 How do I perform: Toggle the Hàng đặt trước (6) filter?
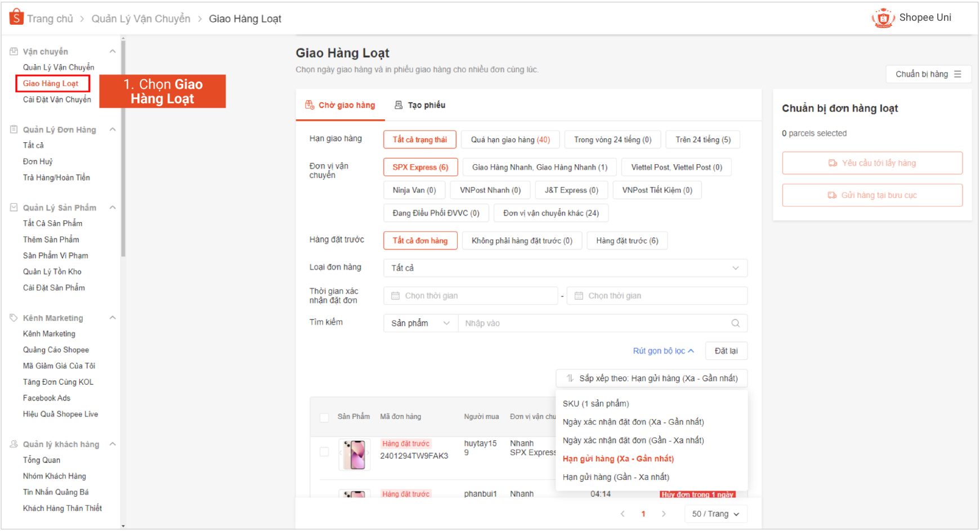(x=627, y=240)
